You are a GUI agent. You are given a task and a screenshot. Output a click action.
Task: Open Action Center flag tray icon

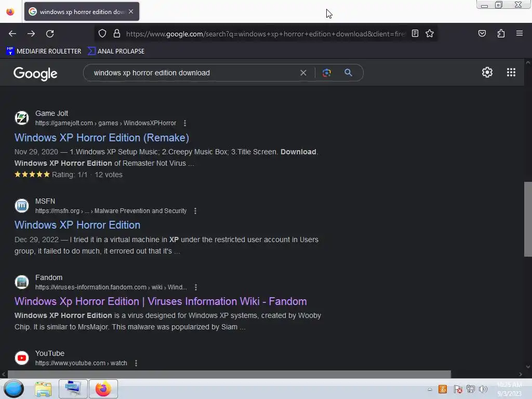click(457, 389)
